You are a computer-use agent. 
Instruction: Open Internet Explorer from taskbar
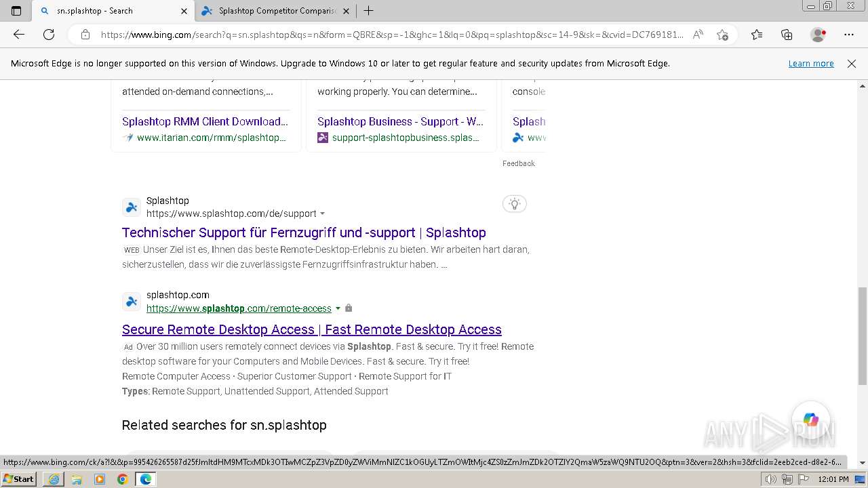[x=54, y=479]
